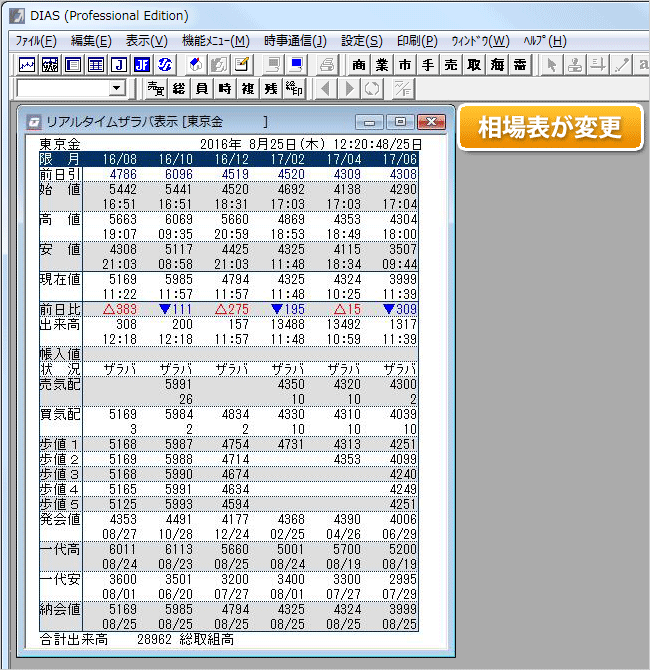
Task: Click the 取 toolbar button
Action: [473, 65]
